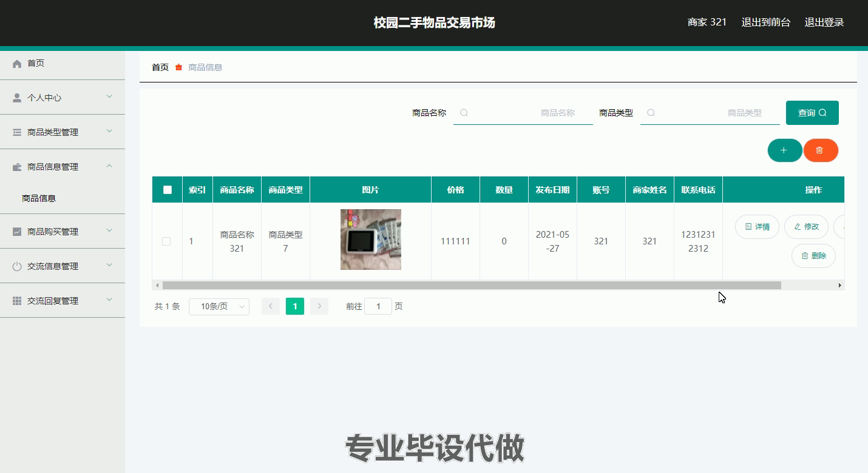The height and width of the screenshot is (473, 868).
Task: Click the 价格 column header
Action: coord(456,190)
